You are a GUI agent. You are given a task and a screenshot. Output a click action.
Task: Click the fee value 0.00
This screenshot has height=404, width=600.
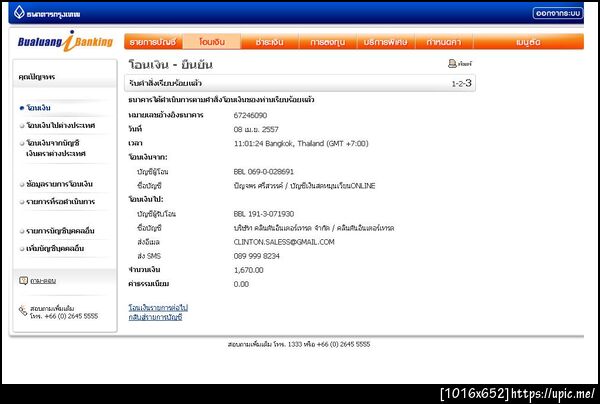coord(241,284)
